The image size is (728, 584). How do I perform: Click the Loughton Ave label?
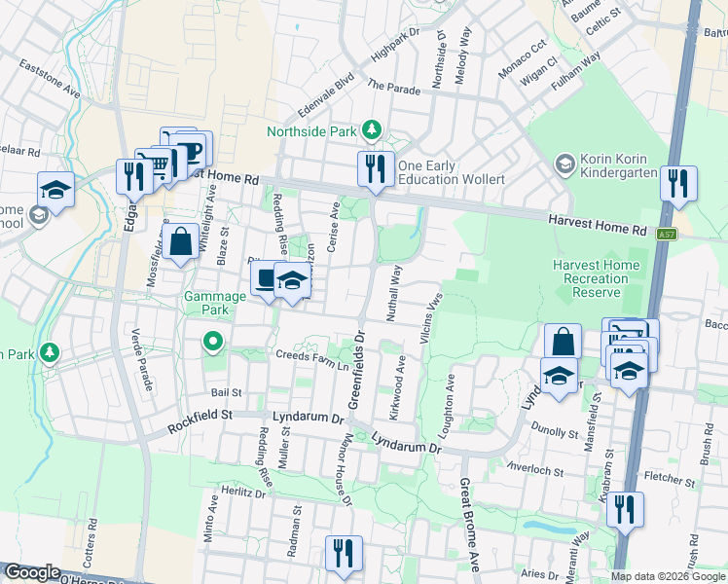point(447,407)
